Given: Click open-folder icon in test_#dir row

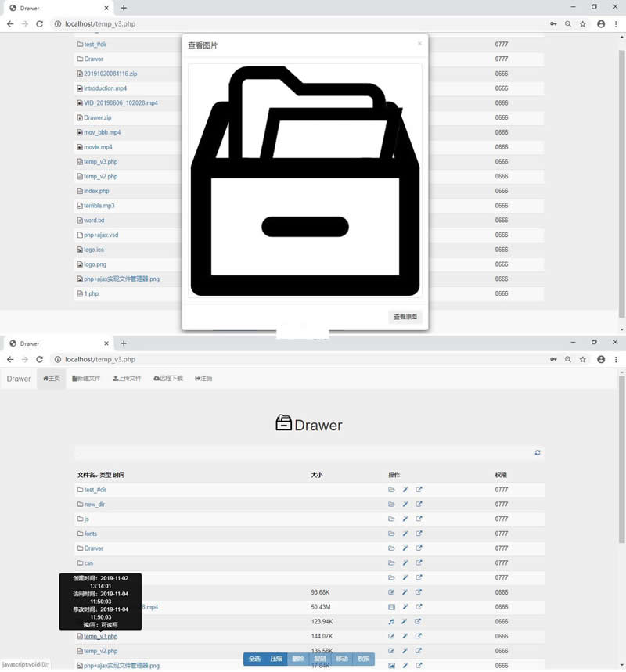Looking at the screenshot, I should point(391,490).
